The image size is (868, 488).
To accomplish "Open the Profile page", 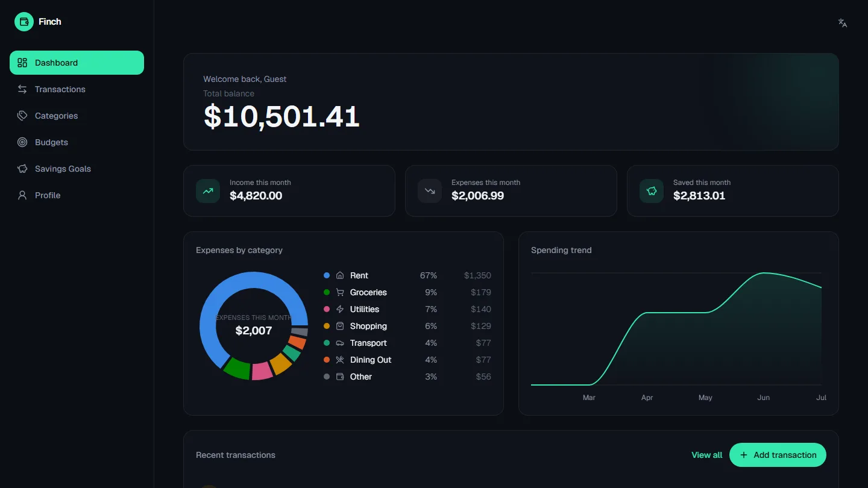I will point(77,195).
